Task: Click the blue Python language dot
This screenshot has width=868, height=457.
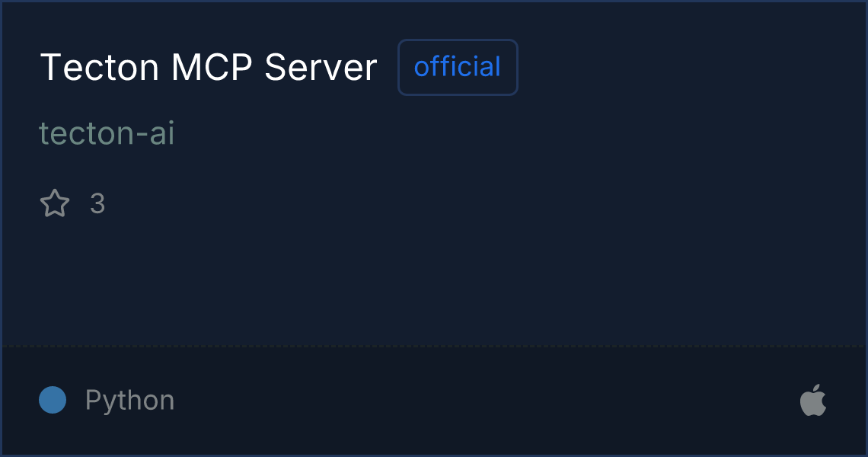Action: 53,400
